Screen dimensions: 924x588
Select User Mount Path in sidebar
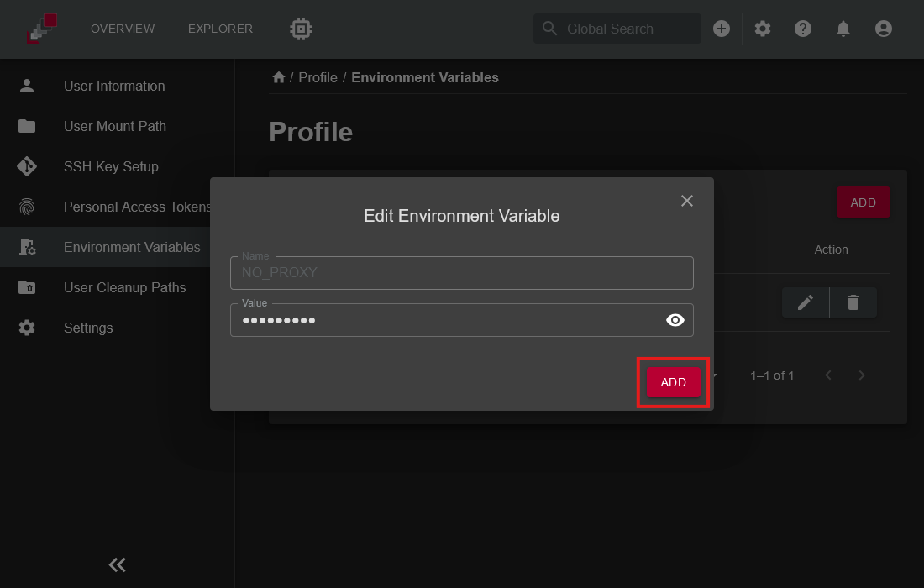pyautogui.click(x=118, y=126)
